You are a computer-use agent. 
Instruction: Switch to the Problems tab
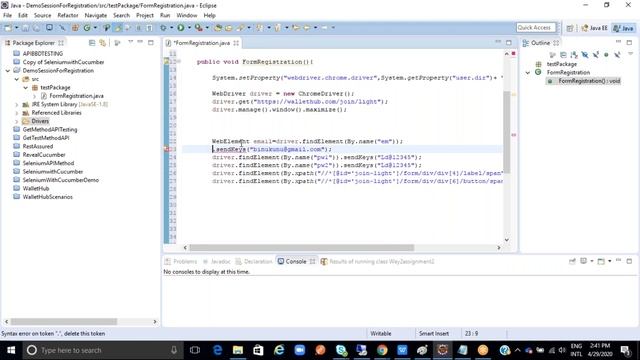coord(181,262)
